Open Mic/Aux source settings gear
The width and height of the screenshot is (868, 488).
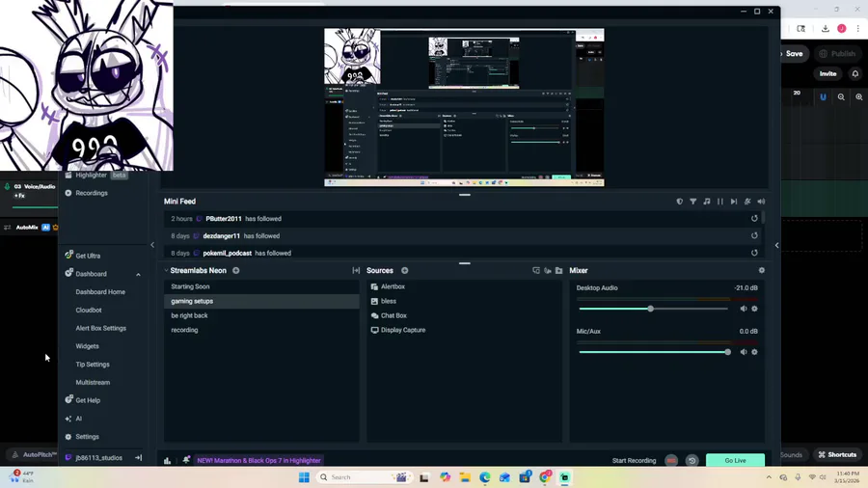[x=754, y=352]
